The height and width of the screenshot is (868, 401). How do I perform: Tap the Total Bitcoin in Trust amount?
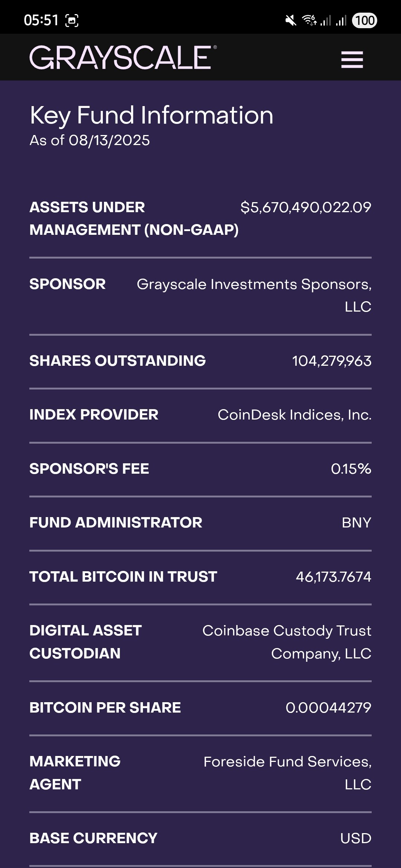coord(333,577)
